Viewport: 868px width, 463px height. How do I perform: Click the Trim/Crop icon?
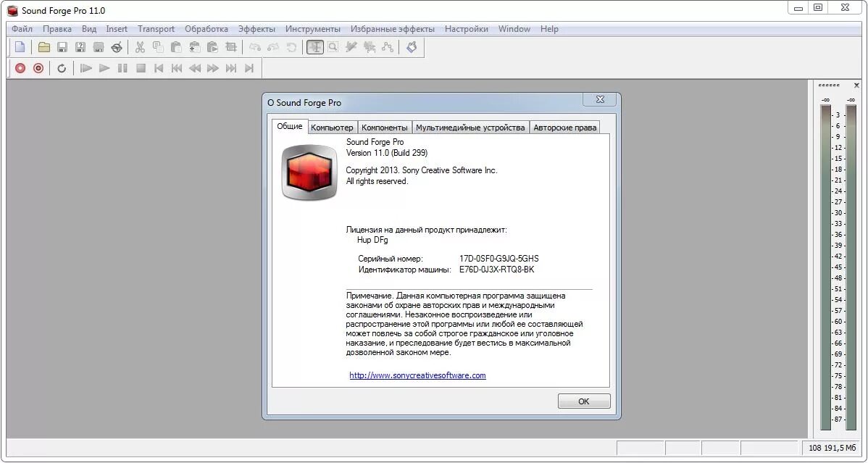pyautogui.click(x=231, y=47)
